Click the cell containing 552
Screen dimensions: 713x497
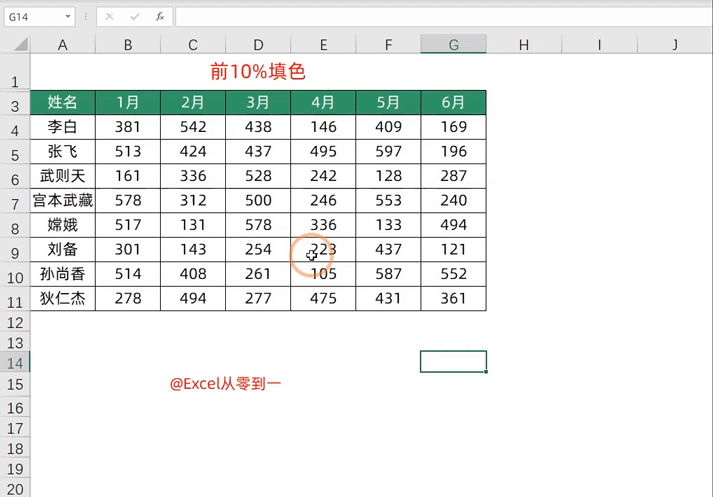point(453,274)
